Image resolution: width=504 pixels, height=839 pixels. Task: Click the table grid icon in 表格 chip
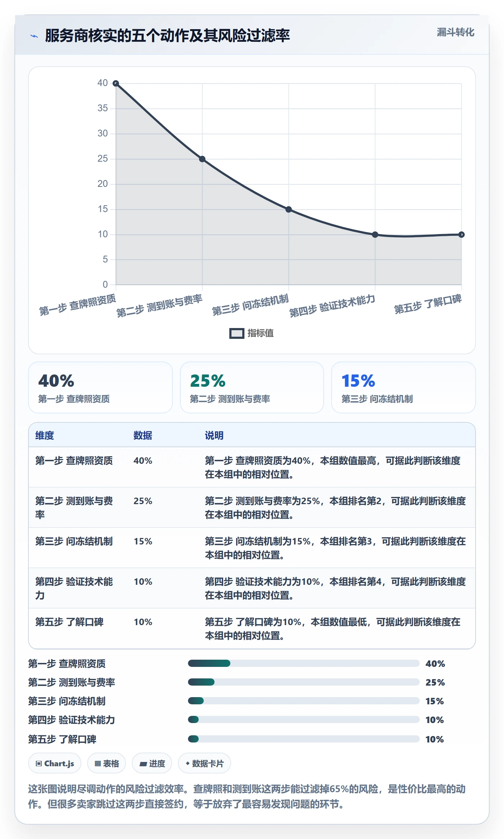tap(98, 764)
